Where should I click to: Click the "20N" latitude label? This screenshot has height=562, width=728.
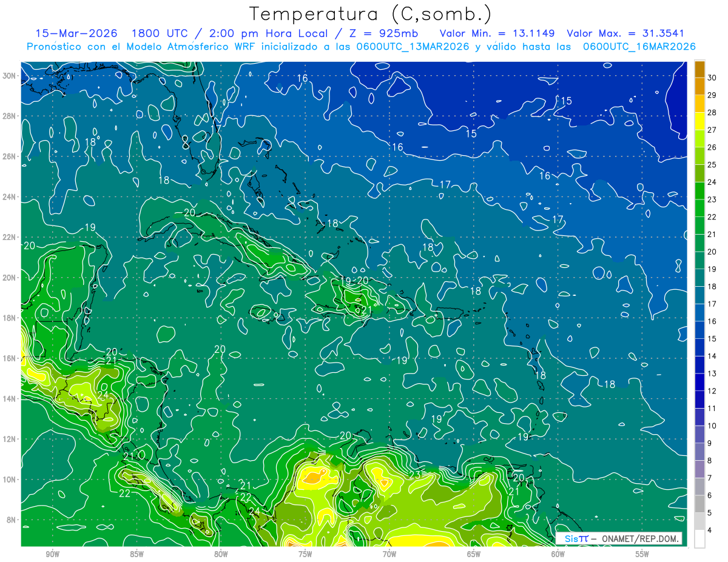coord(10,278)
